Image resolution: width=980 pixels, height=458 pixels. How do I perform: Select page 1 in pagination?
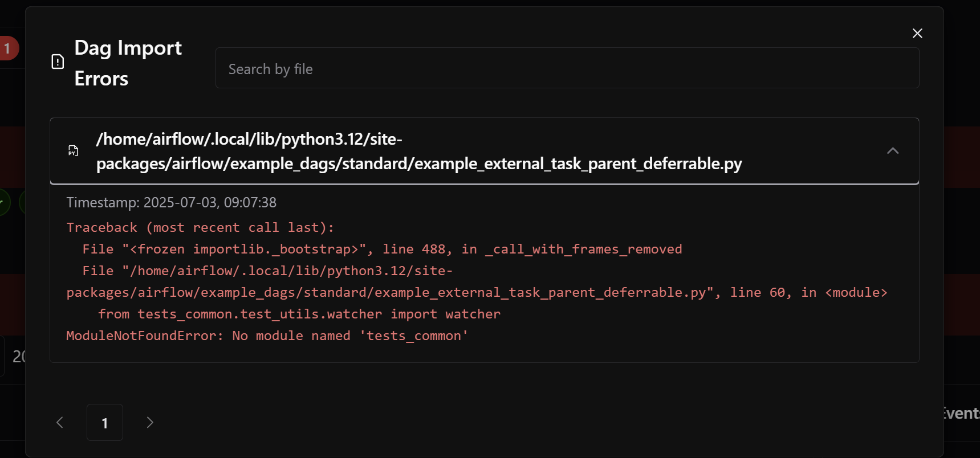point(105,422)
